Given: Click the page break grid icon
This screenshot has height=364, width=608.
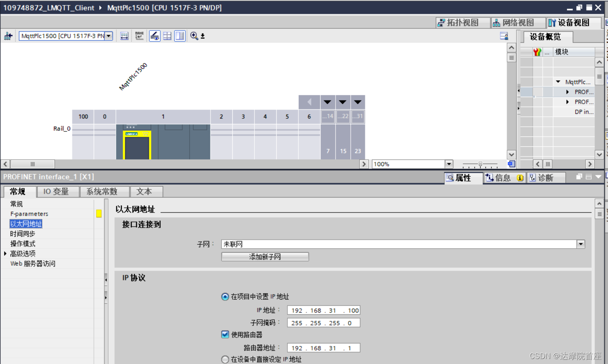Looking at the screenshot, I should tap(167, 36).
